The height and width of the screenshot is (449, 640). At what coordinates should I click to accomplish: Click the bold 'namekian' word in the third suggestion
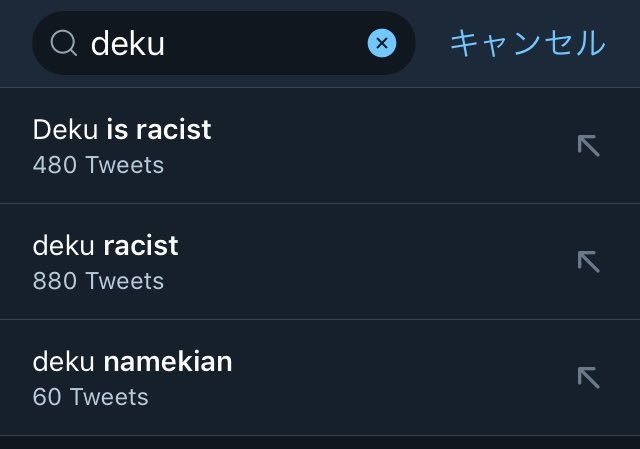click(168, 362)
